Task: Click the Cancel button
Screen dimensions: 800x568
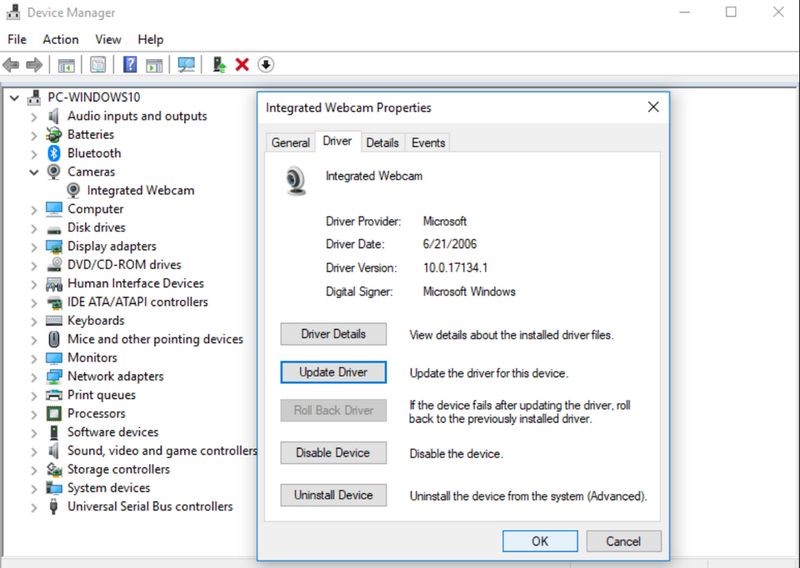Action: [623, 541]
